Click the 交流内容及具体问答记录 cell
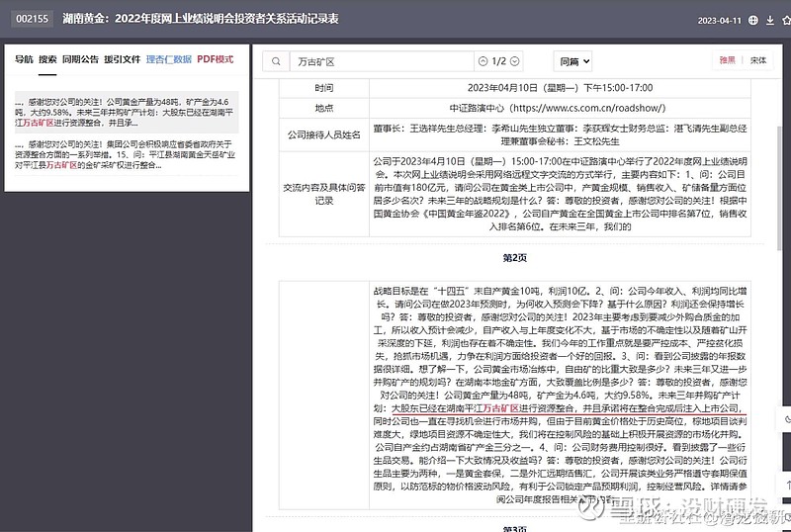 [324, 194]
